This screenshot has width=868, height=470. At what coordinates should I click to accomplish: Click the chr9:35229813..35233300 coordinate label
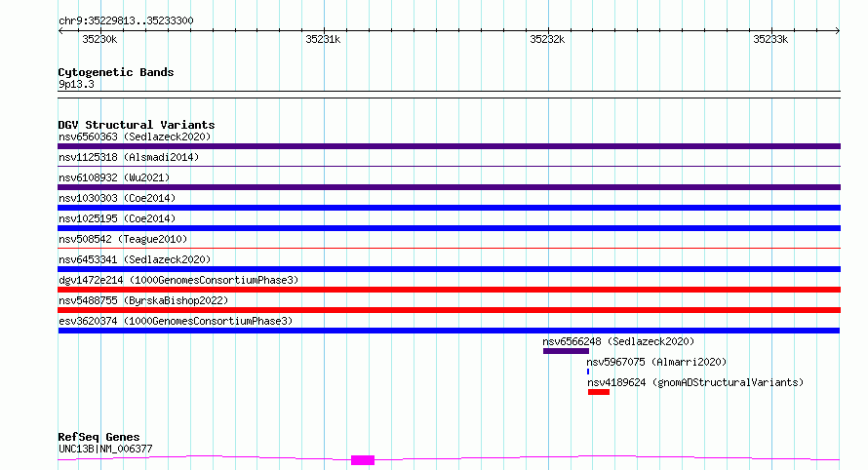coord(126,20)
